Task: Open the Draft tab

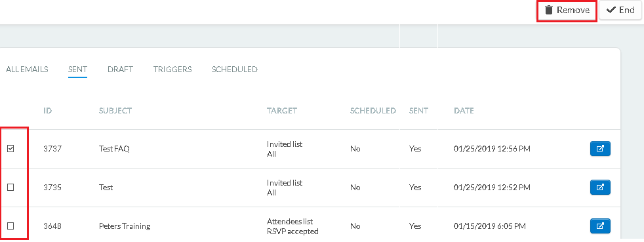Action: pyautogui.click(x=120, y=70)
